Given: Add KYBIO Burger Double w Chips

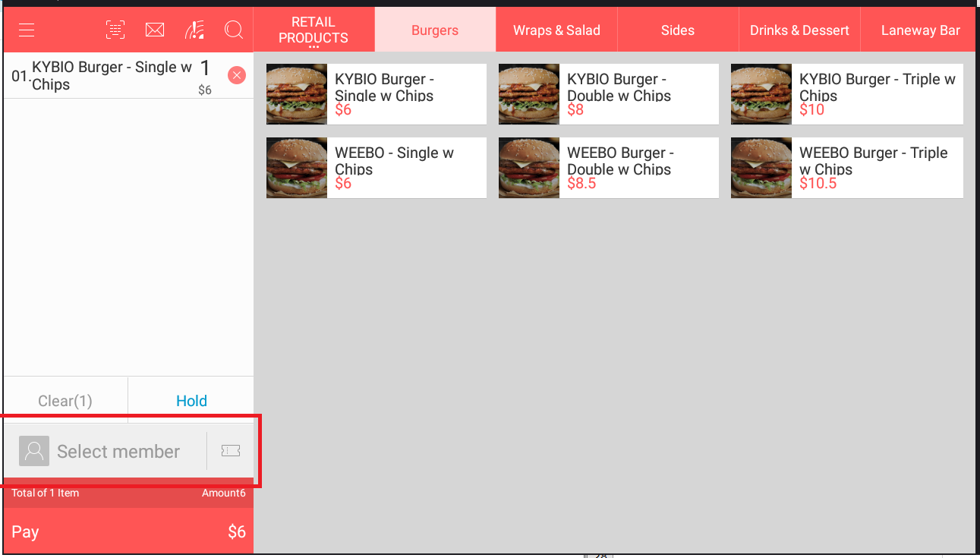Looking at the screenshot, I should click(609, 94).
